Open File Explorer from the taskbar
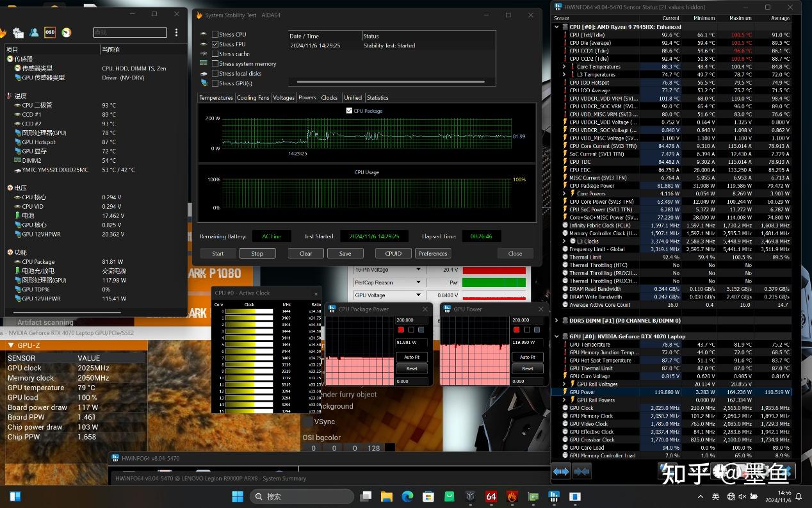 coord(386,496)
